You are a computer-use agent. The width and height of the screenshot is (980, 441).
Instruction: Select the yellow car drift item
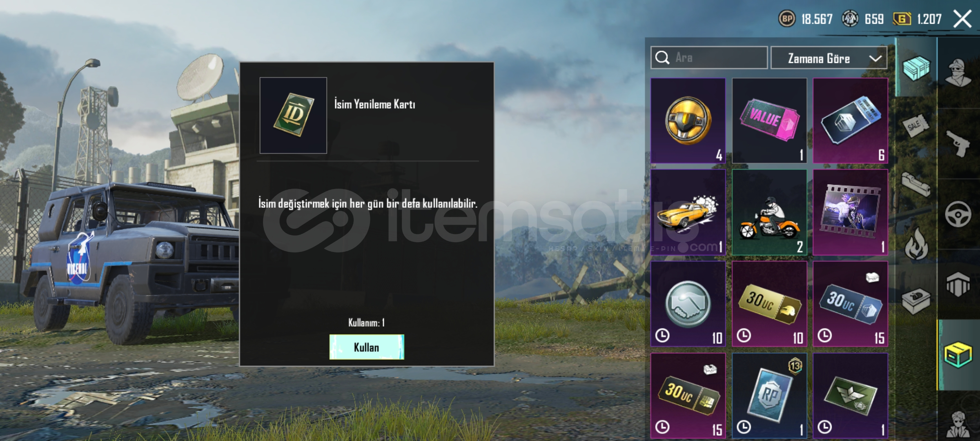click(x=688, y=212)
